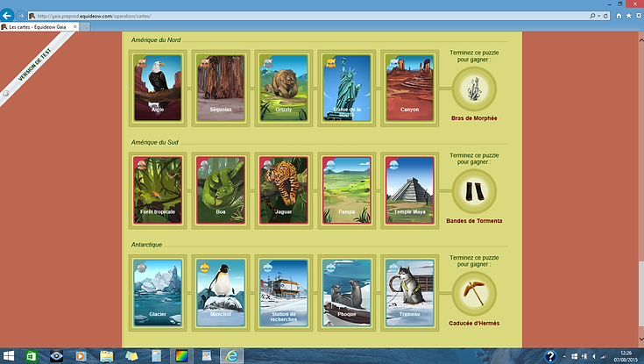Image resolution: width=644 pixels, height=364 pixels.
Task: Open File Explorer from taskbar
Action: pyautogui.click(x=106, y=356)
